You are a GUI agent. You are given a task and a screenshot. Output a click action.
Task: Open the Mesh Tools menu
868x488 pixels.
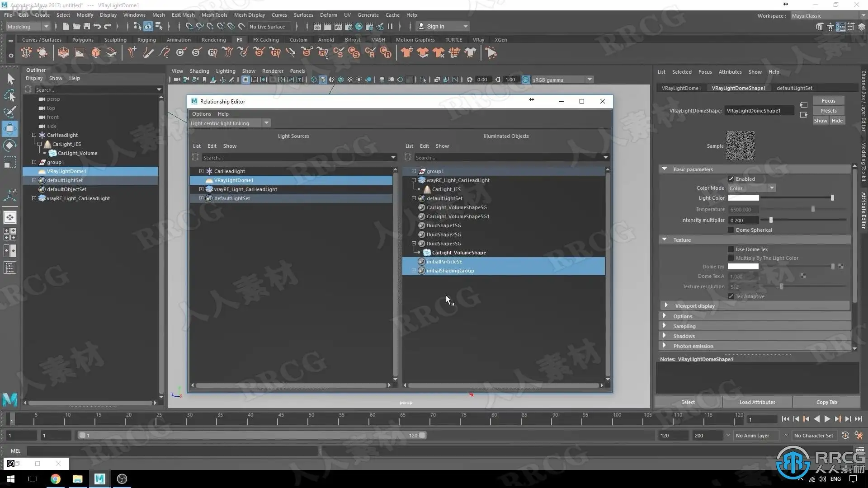click(214, 15)
